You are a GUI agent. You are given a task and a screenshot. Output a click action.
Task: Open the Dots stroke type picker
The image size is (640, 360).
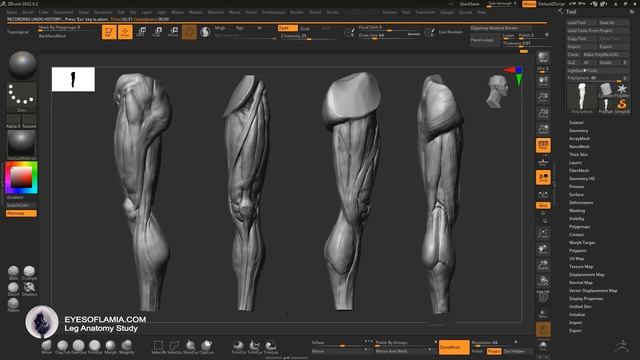(x=22, y=96)
